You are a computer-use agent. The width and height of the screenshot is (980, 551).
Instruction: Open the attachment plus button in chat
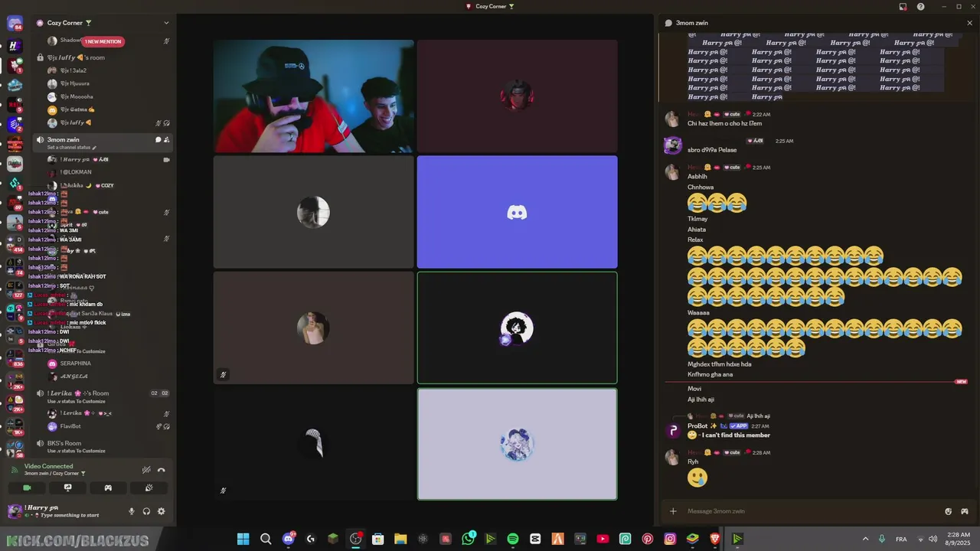pos(673,511)
